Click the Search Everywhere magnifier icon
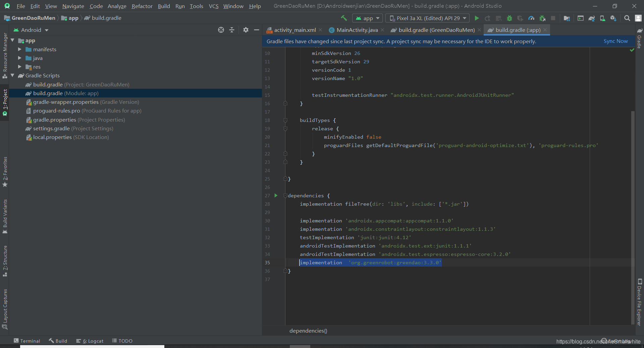644x348 pixels. pyautogui.click(x=627, y=18)
